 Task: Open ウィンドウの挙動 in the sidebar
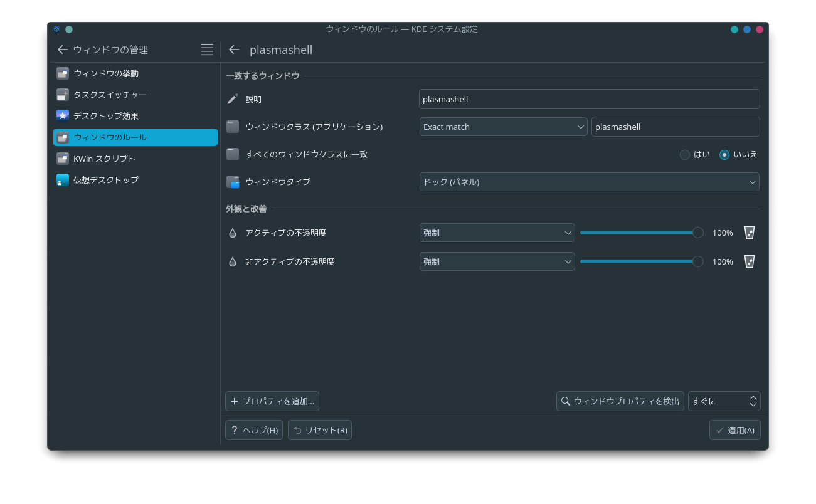pos(105,73)
